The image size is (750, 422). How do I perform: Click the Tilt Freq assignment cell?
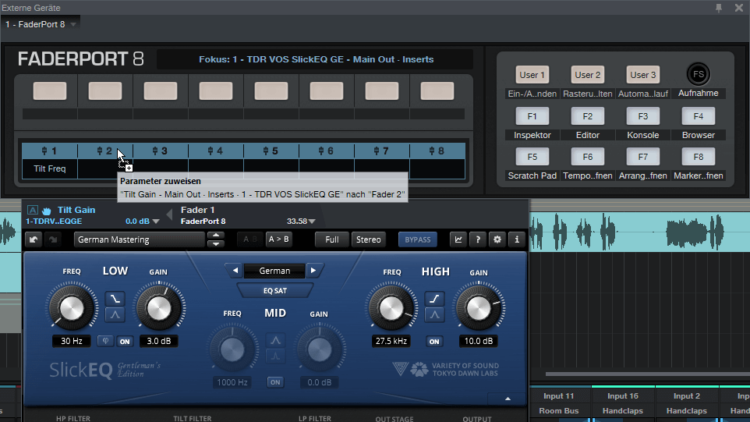tap(49, 169)
